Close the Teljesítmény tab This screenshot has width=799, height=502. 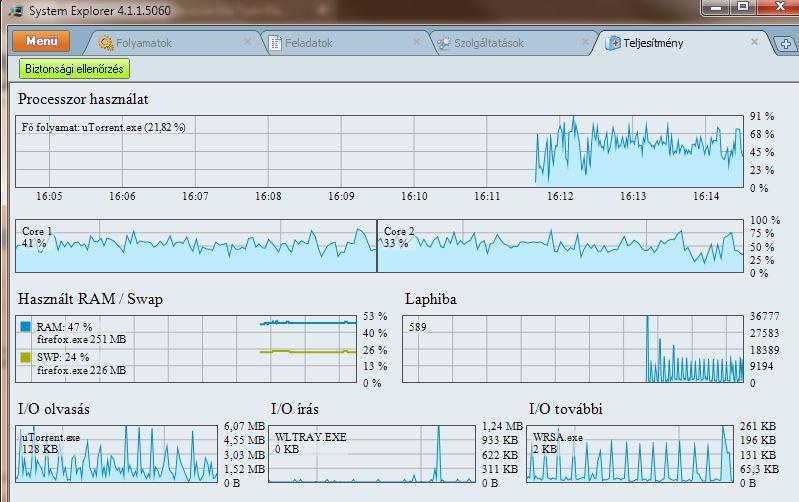point(754,42)
